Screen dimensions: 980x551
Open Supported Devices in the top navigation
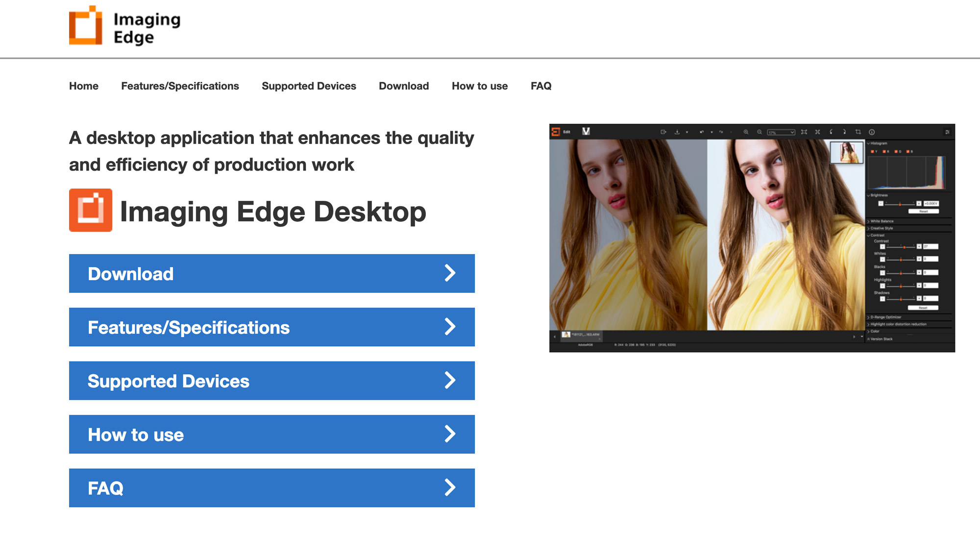pyautogui.click(x=309, y=86)
